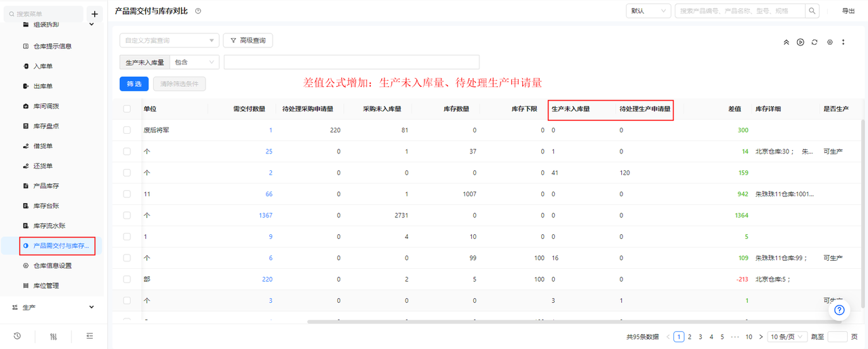Check the row with 需交付数量 1367
The width and height of the screenshot is (868, 349).
click(x=127, y=215)
